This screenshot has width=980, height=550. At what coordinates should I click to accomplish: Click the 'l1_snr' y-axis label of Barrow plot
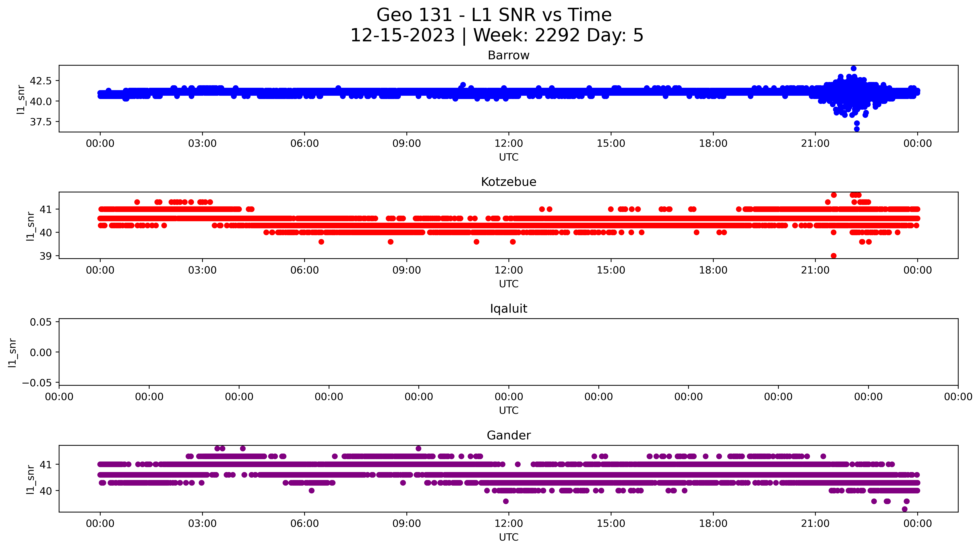click(x=21, y=99)
